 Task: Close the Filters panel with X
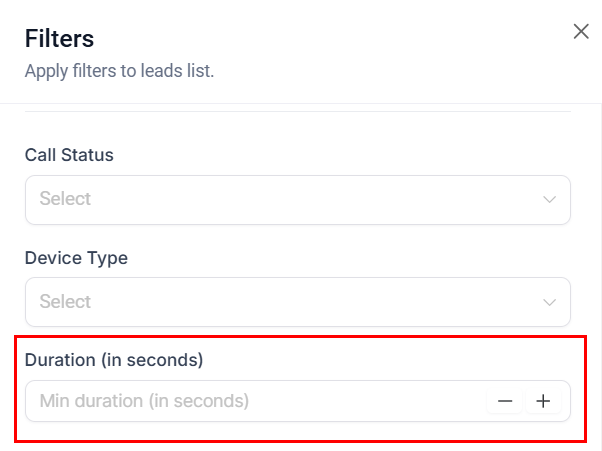581,31
